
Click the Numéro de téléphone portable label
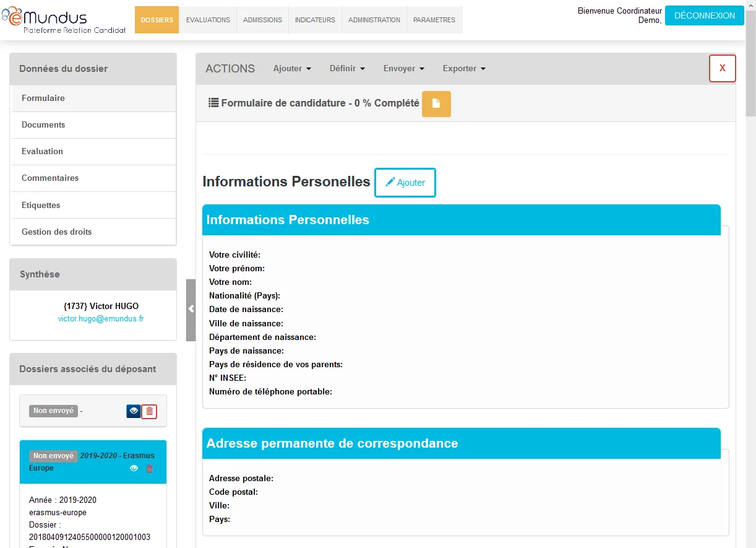pos(270,391)
